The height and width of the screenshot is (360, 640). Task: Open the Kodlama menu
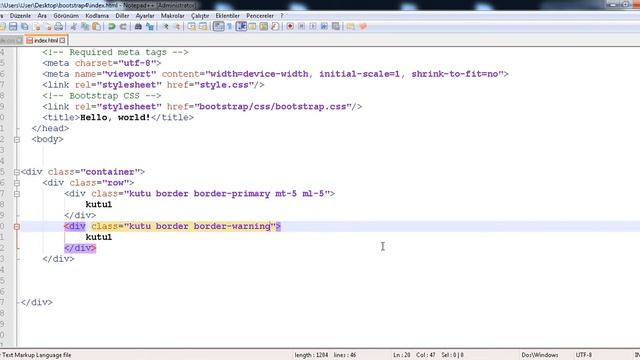[97, 16]
